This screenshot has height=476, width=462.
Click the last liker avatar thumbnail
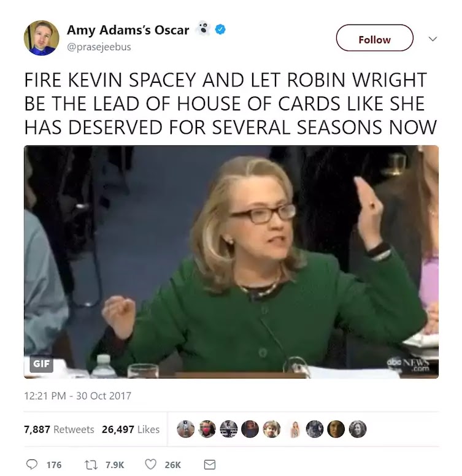point(358,429)
